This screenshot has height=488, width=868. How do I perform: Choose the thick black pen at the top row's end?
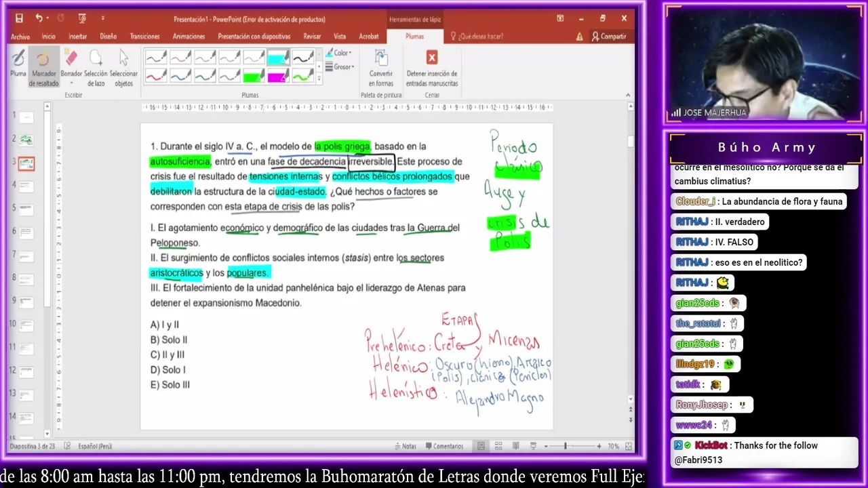click(x=302, y=58)
